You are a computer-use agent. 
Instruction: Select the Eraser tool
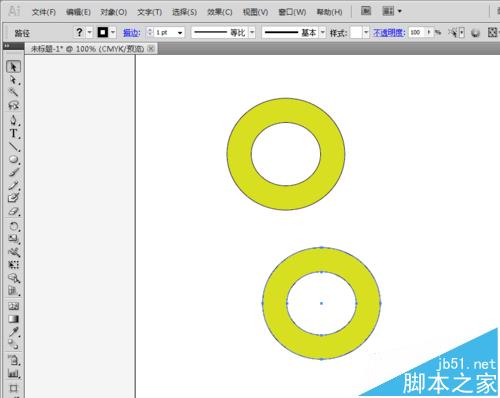[13, 211]
